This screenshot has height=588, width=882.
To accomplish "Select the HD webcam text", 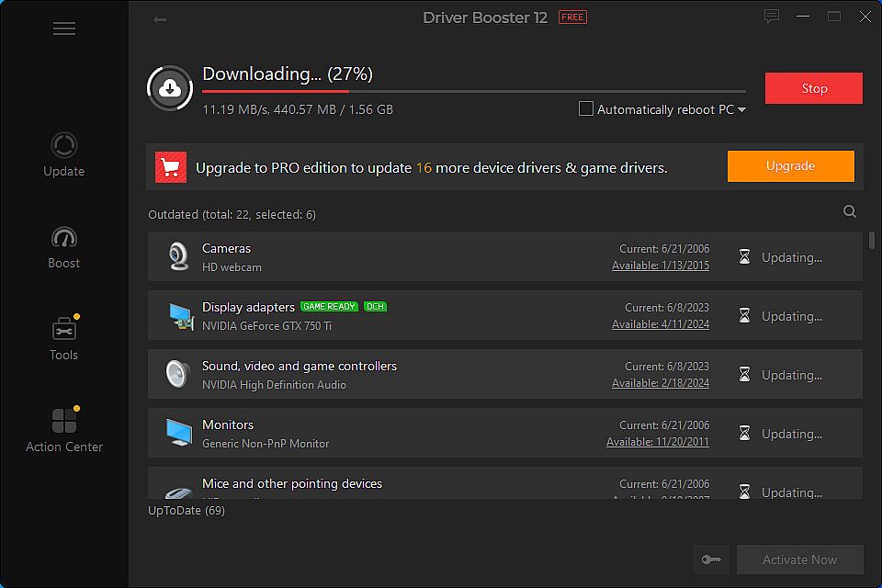I will [x=232, y=267].
